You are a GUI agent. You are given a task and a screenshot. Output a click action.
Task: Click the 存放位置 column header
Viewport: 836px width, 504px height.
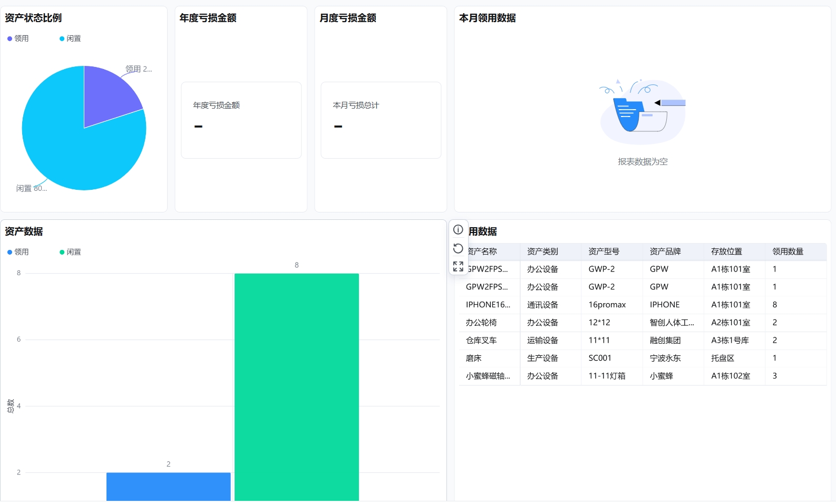pos(726,251)
